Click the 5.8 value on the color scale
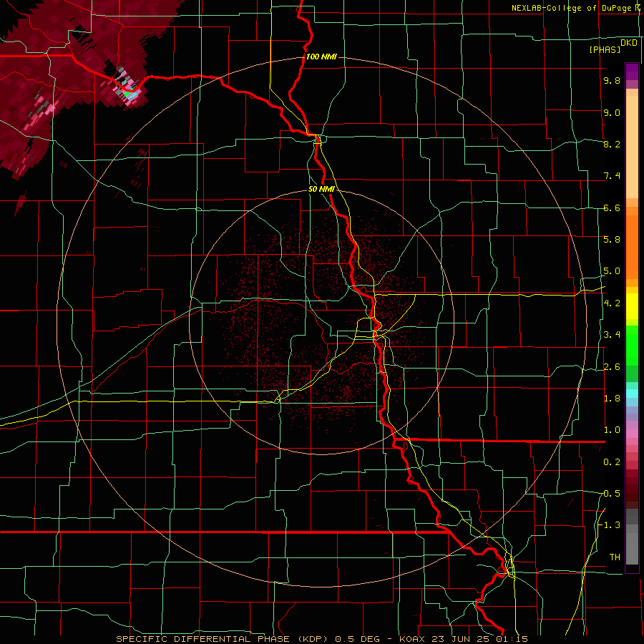 [x=612, y=240]
